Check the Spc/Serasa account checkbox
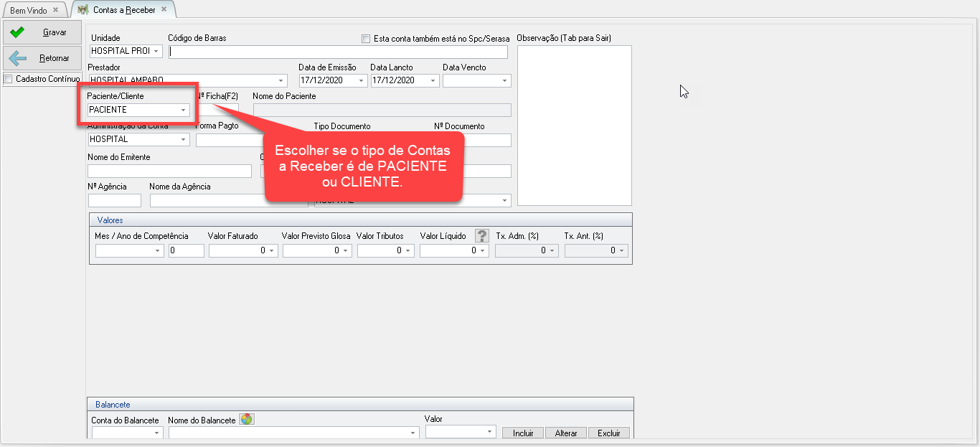The height and width of the screenshot is (447, 980). click(x=366, y=39)
